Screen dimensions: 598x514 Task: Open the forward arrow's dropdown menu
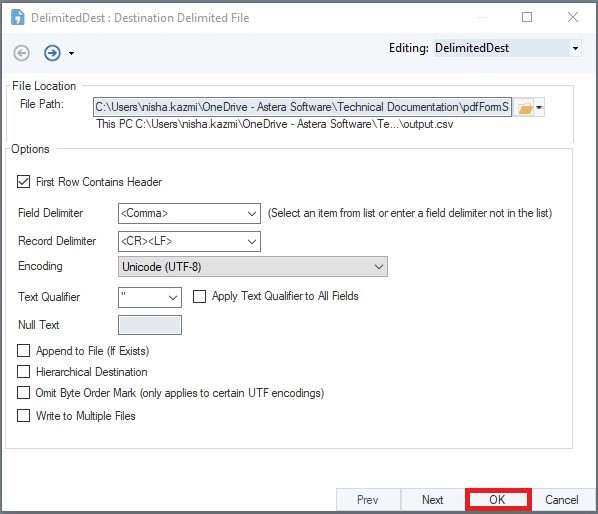71,53
